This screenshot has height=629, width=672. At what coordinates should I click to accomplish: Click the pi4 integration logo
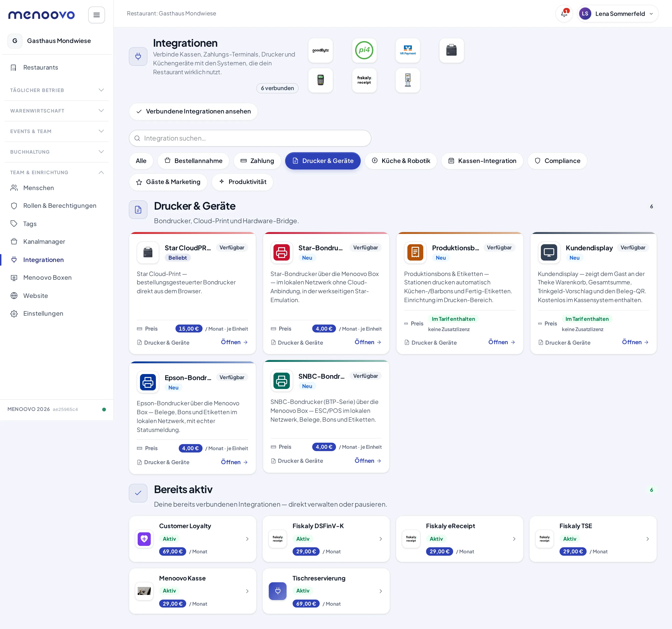tap(364, 50)
